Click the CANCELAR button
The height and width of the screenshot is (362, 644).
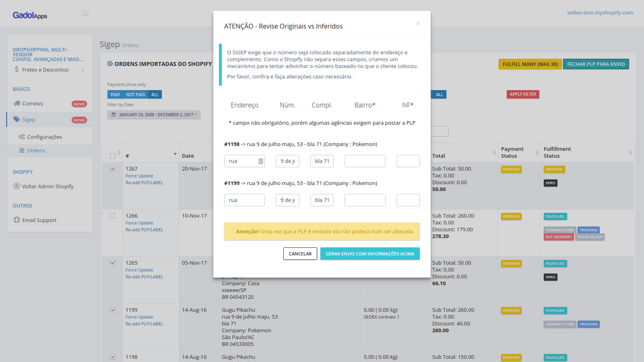[300, 253]
